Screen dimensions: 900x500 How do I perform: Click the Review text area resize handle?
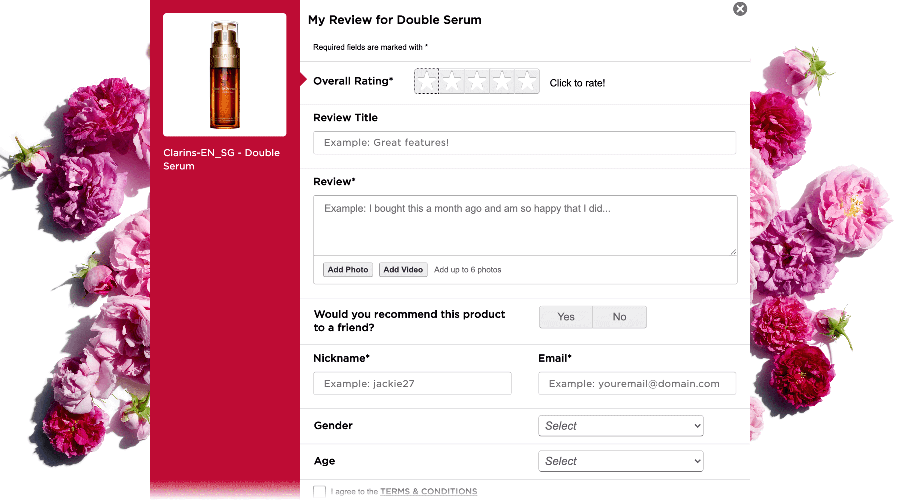(733, 251)
